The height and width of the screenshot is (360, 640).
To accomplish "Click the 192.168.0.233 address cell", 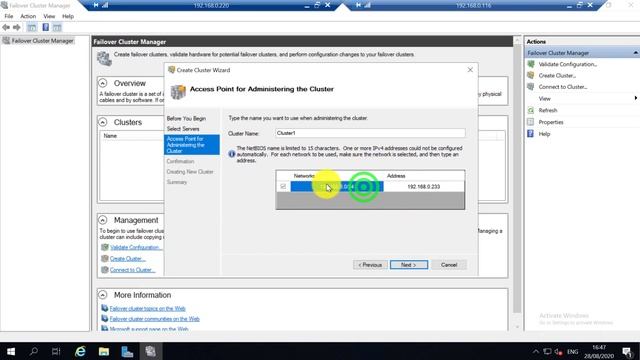I will point(424,187).
